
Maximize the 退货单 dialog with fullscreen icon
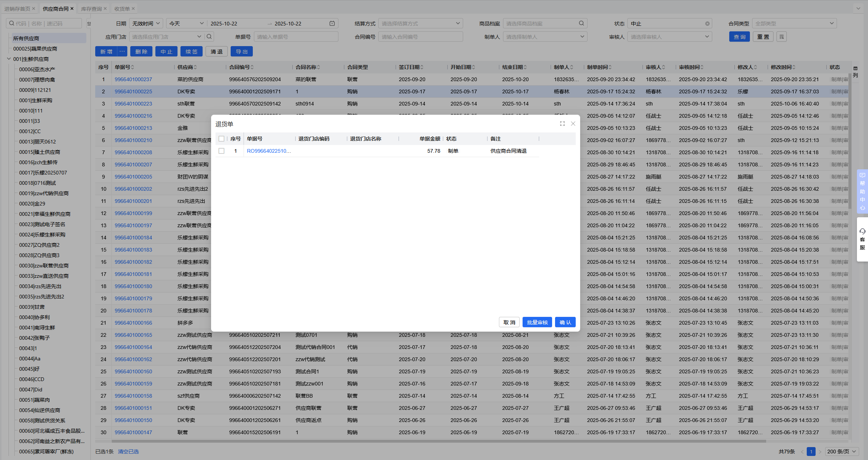pyautogui.click(x=562, y=124)
